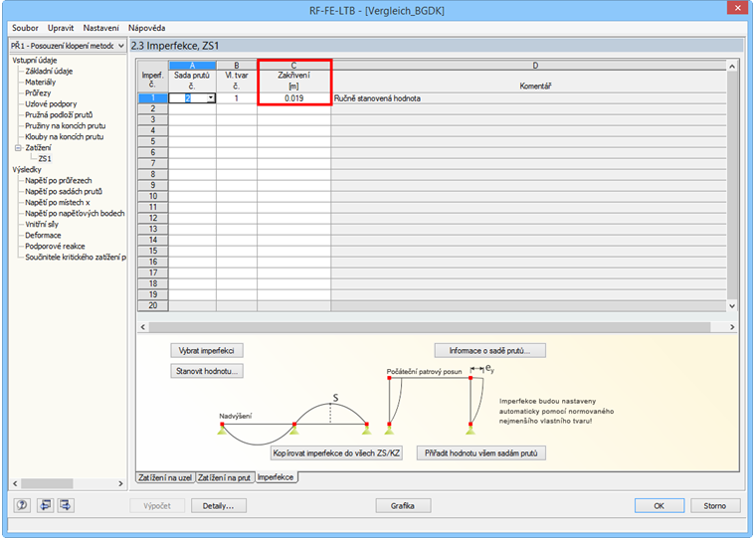Image resolution: width=756 pixels, height=538 pixels.
Task: Open Detaily... dialog button
Action: pyautogui.click(x=219, y=506)
